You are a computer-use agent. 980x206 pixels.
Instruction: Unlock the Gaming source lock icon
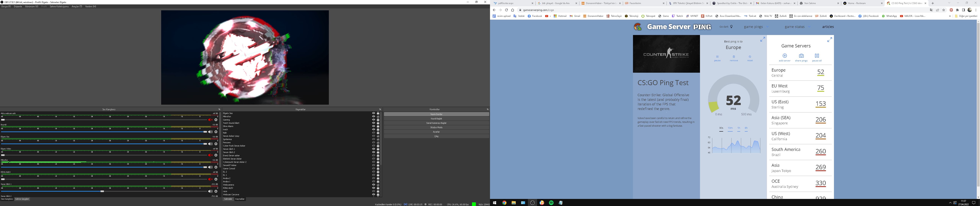click(378, 120)
